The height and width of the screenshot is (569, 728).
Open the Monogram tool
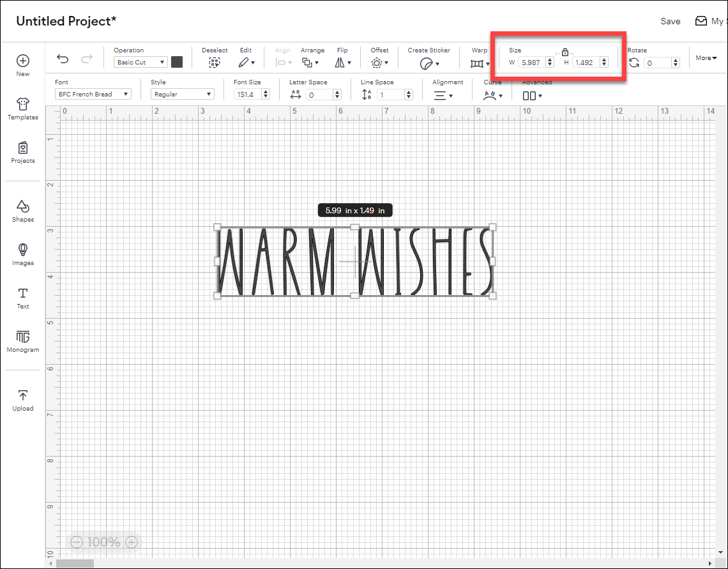22,338
